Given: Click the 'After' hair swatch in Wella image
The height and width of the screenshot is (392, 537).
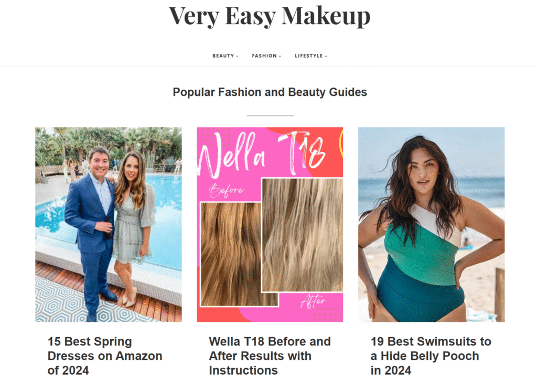Looking at the screenshot, I should [x=303, y=235].
